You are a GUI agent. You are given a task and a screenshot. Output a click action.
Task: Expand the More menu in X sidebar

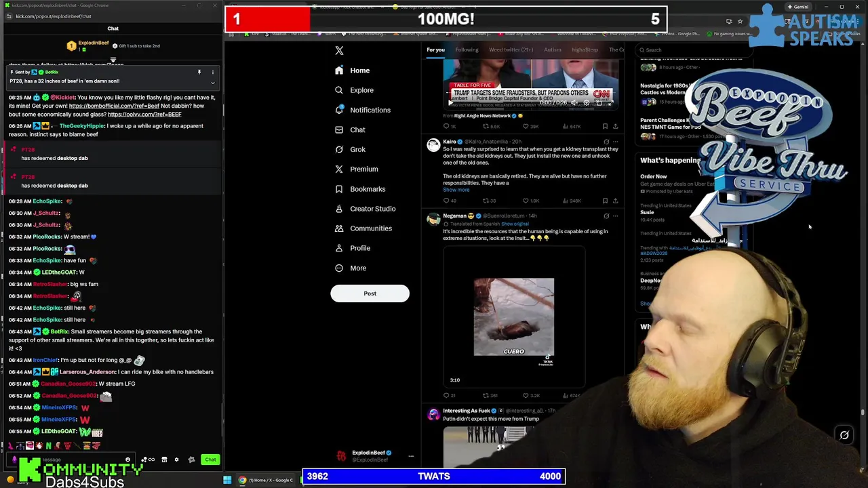[x=349, y=268]
